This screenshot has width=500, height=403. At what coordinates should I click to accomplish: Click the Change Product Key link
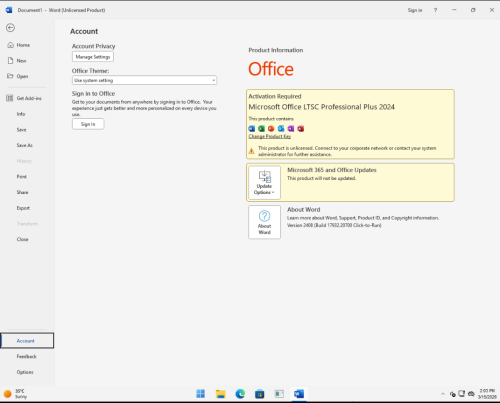pyautogui.click(x=270, y=136)
